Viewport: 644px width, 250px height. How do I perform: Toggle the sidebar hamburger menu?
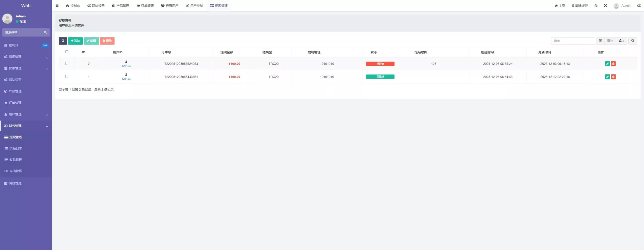(57, 6)
